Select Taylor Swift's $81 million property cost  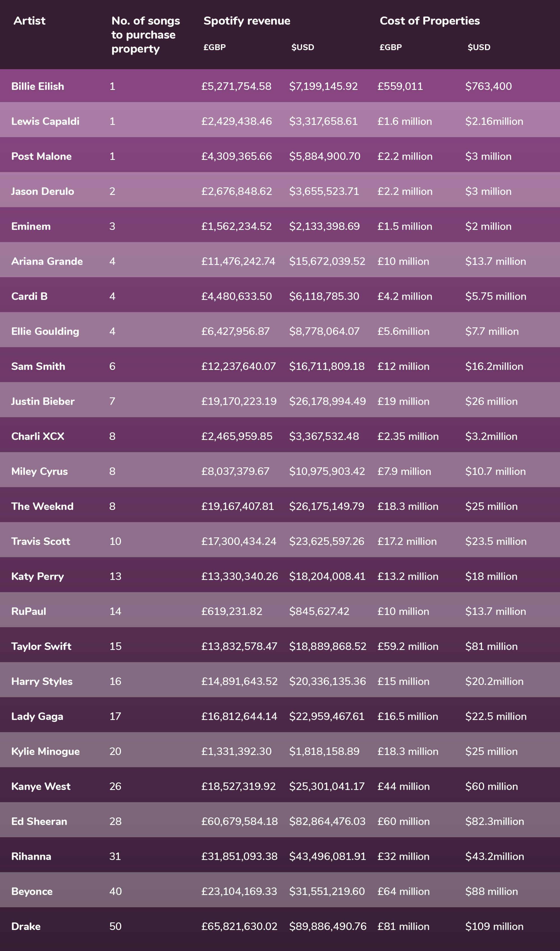pyautogui.click(x=491, y=646)
